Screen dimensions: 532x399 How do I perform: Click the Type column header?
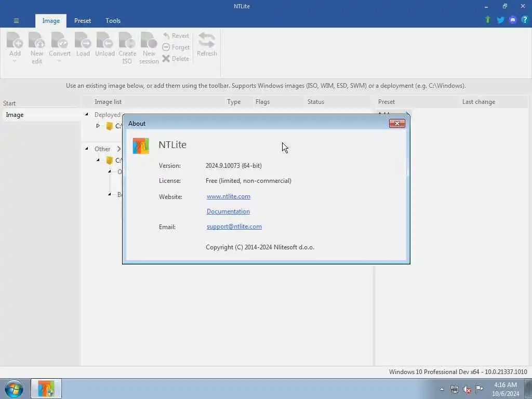[233, 102]
